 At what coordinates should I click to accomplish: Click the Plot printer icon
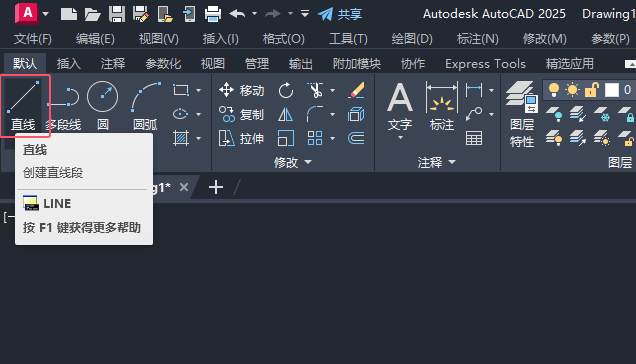point(213,14)
